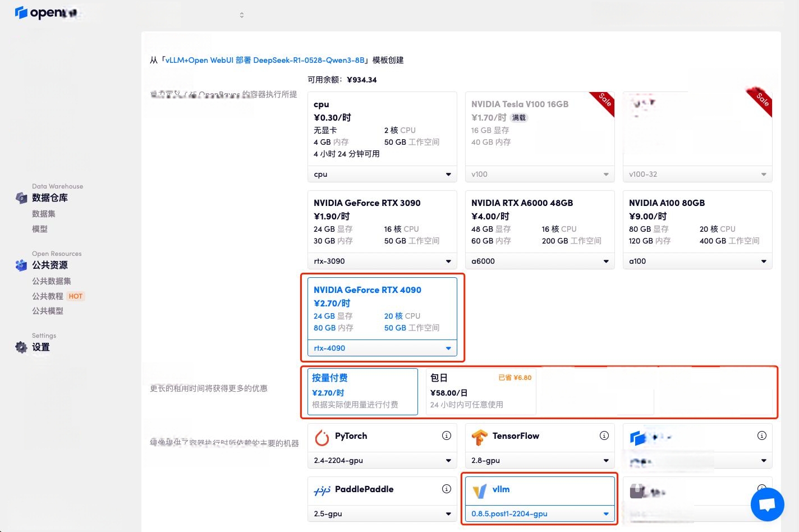Viewport: 799px width, 532px height.
Task: Click the TensorFlow logo icon
Action: tap(480, 437)
